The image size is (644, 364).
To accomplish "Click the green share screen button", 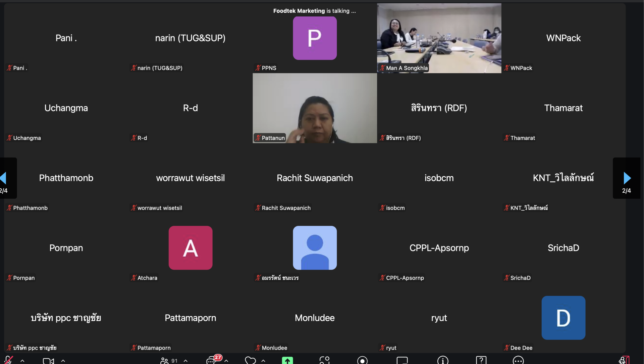I will [x=287, y=361].
